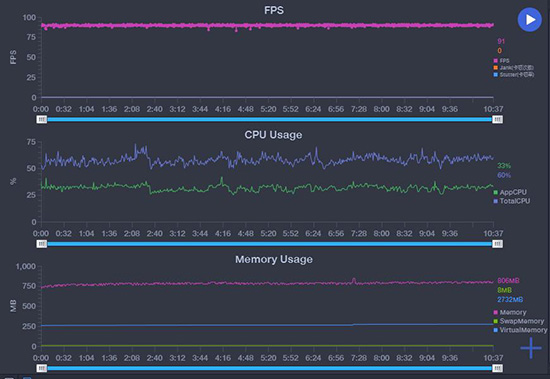Click the FPS chart right range handle

497,120
